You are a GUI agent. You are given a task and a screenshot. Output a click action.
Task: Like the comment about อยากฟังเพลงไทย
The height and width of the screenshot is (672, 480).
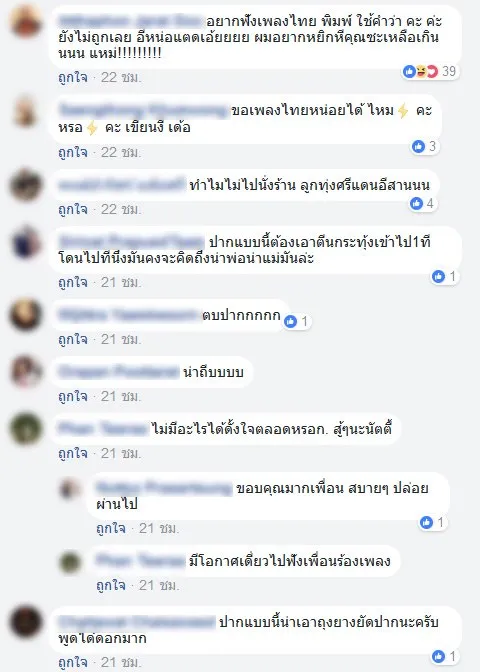[73, 78]
